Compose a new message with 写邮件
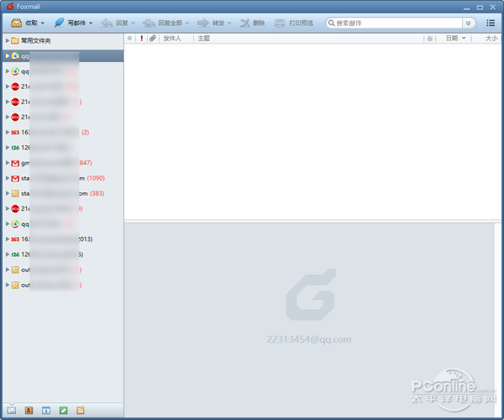Image resolution: width=504 pixels, height=420 pixels. pos(70,24)
